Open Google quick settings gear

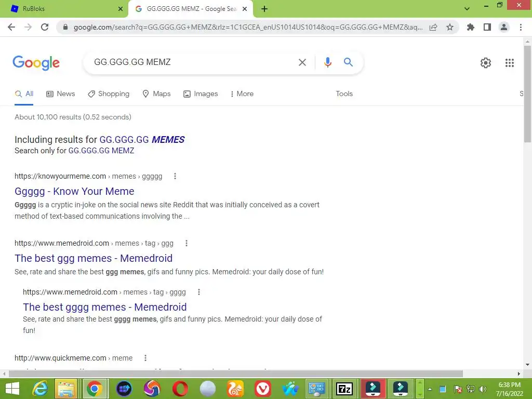[x=486, y=63]
